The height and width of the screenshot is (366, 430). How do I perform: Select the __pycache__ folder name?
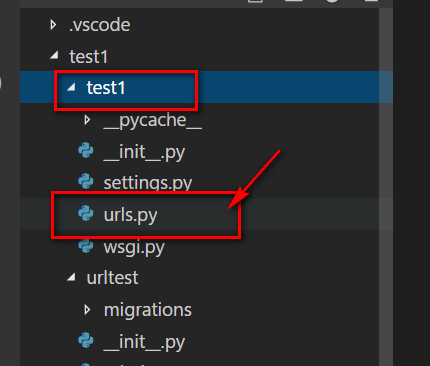(x=153, y=121)
